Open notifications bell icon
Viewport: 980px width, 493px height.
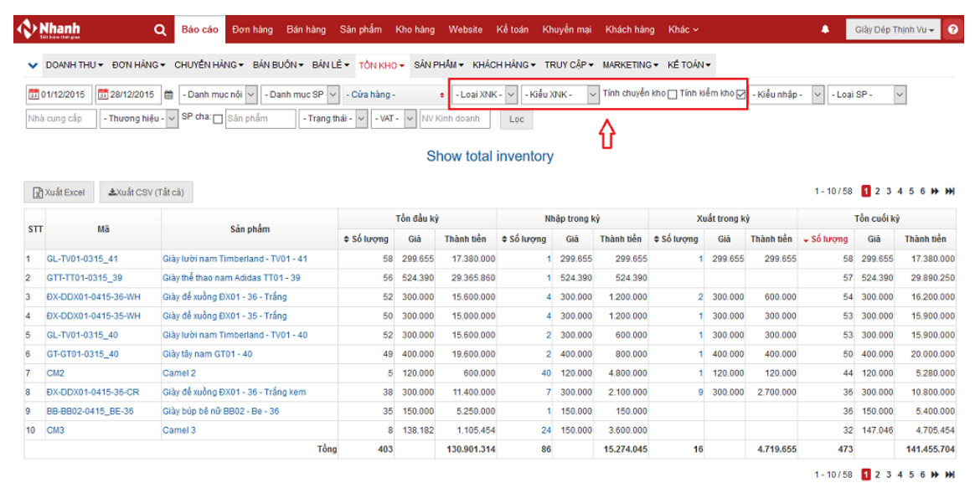(825, 29)
